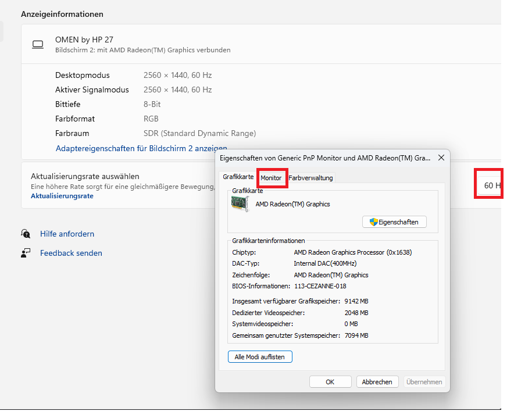Click the Anzeigeinformationen heading

pos(62,14)
